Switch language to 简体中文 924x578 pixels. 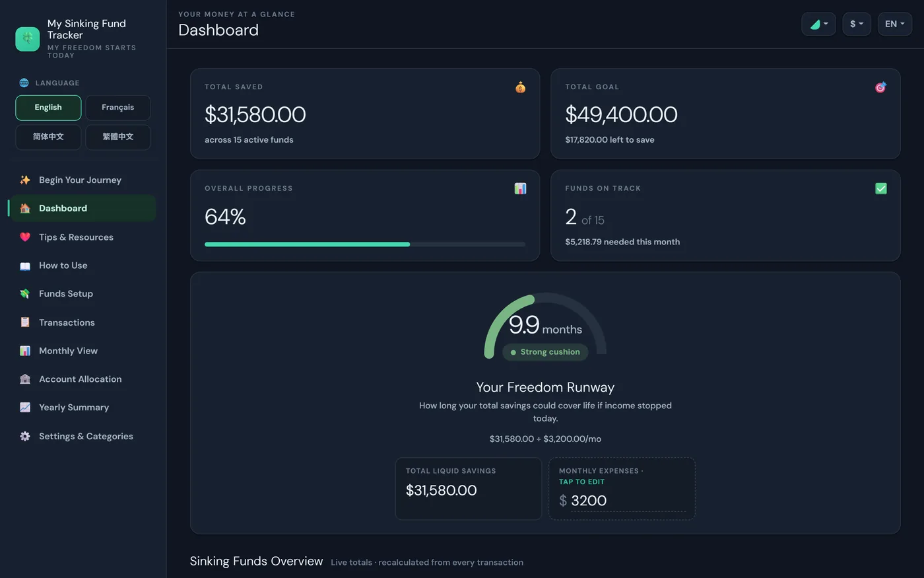pos(48,137)
